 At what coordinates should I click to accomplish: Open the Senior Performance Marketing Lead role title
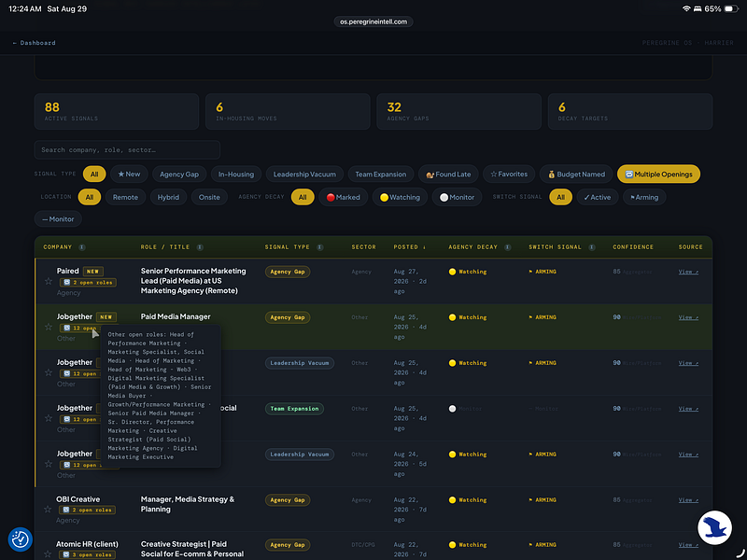tap(193, 281)
